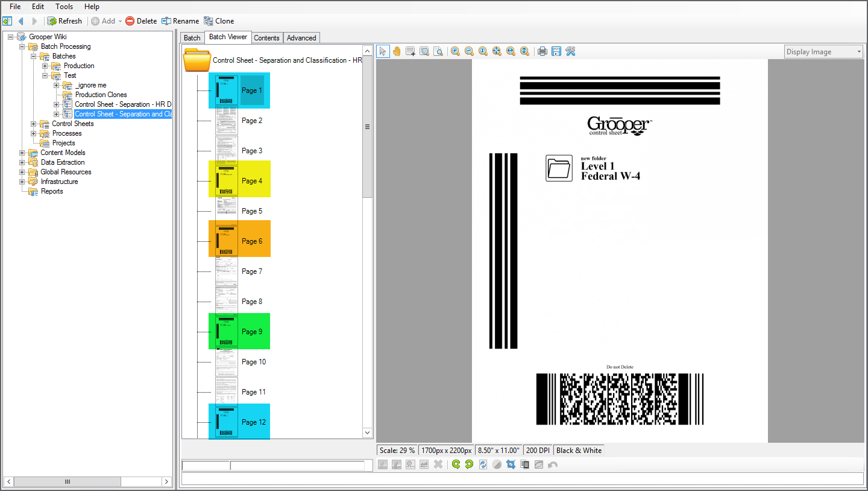Click the batch viewer scroll down arrow

point(367,432)
